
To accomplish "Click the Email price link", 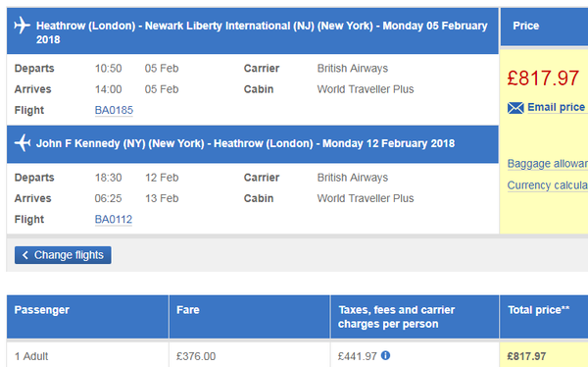I will 558,107.
